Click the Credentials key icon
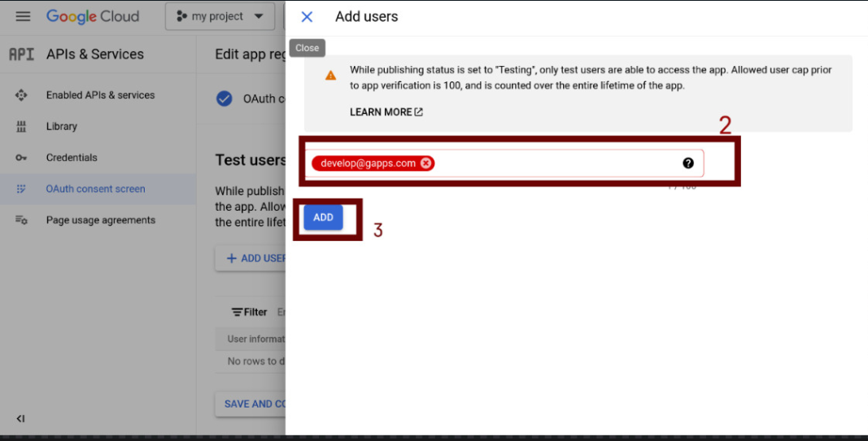This screenshot has height=441, width=868. (21, 158)
